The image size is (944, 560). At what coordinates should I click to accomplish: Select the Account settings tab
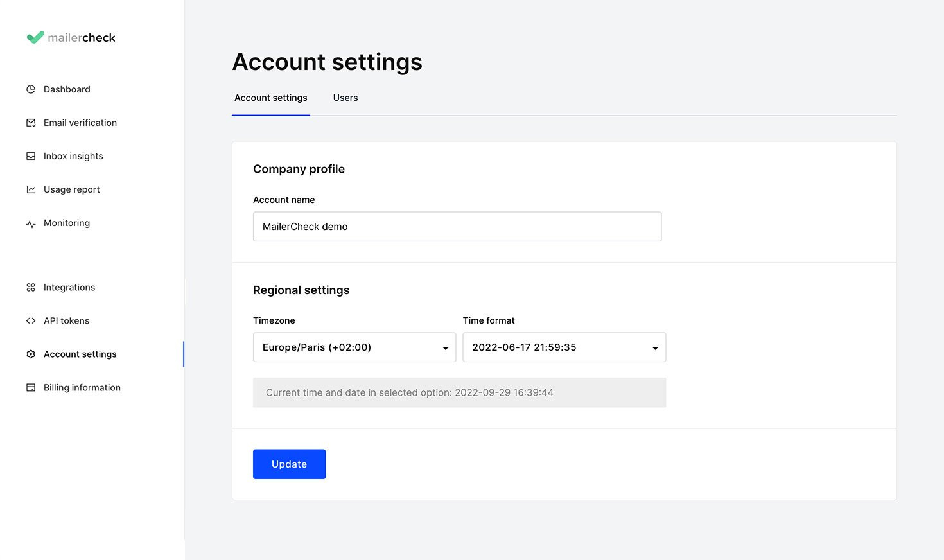[x=271, y=98]
